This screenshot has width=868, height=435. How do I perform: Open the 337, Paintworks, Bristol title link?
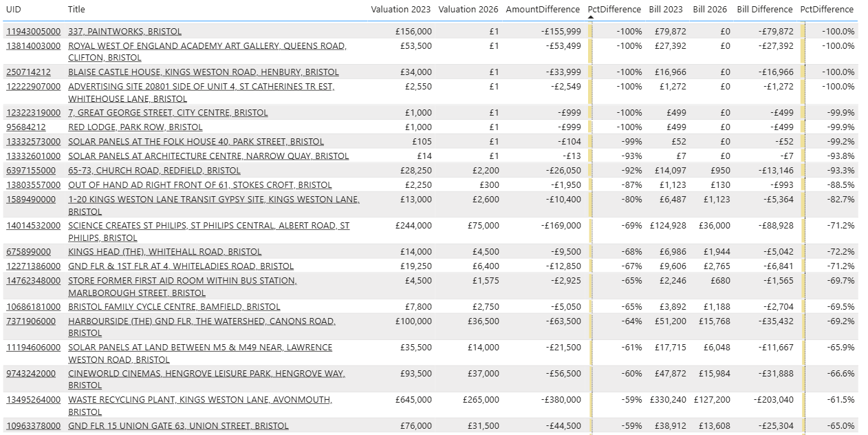pyautogui.click(x=124, y=32)
